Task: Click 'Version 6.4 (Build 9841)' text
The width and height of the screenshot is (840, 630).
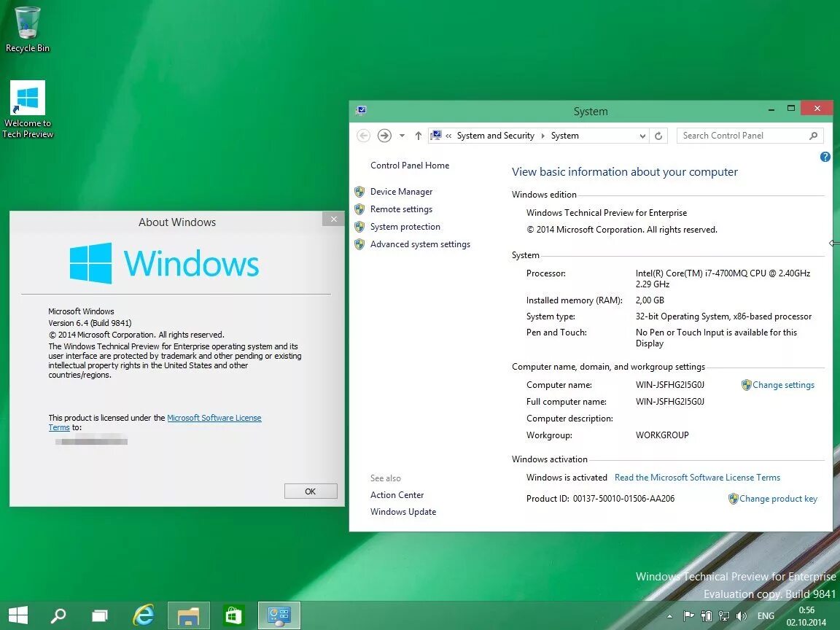Action: [x=90, y=323]
